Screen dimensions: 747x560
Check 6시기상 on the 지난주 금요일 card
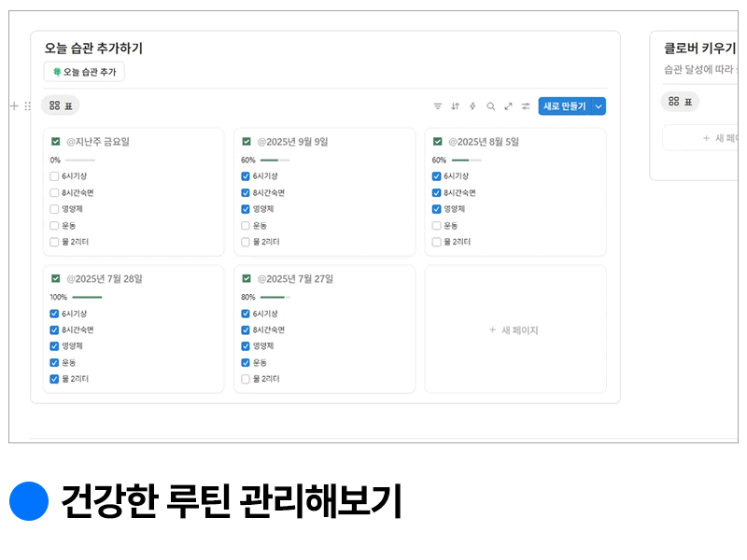point(54,176)
